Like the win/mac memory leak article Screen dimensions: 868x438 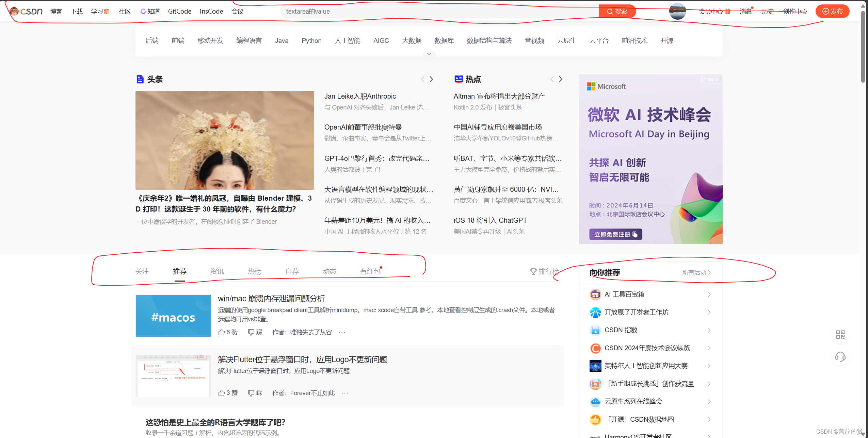[x=222, y=332]
